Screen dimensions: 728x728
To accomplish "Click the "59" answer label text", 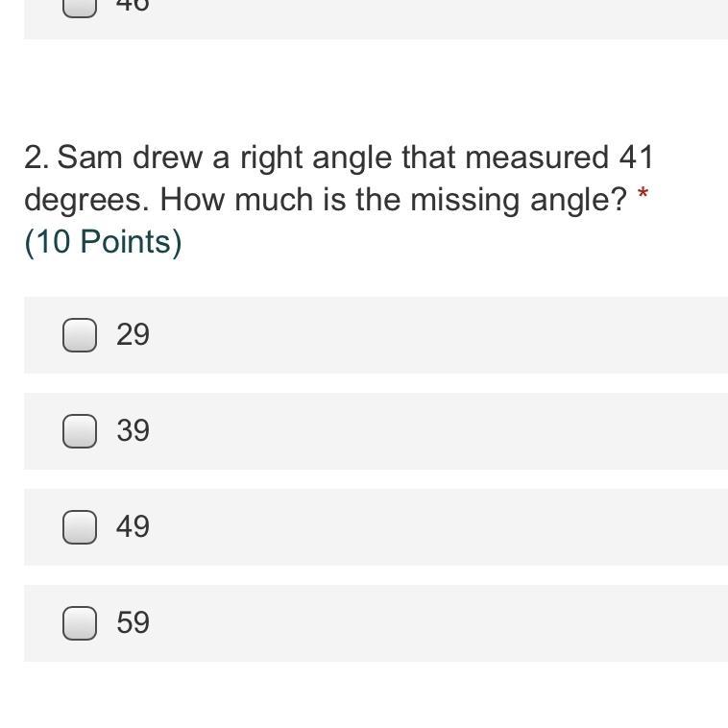I will 133,623.
